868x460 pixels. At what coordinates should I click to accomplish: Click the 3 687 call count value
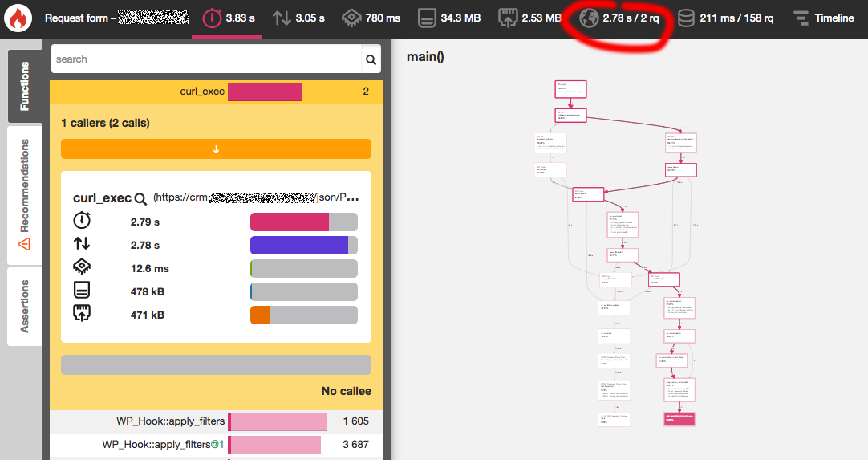356,445
